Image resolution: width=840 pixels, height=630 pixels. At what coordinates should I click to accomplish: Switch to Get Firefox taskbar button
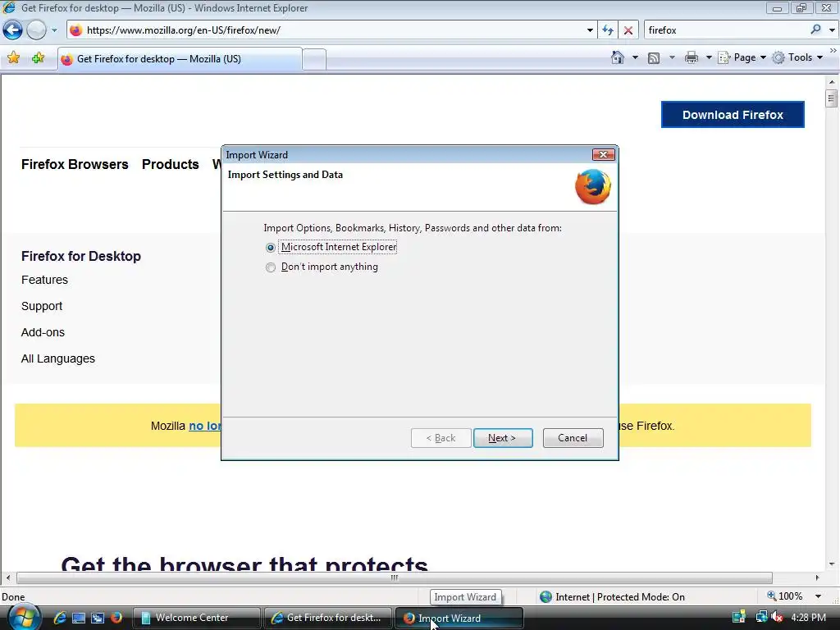(x=328, y=618)
